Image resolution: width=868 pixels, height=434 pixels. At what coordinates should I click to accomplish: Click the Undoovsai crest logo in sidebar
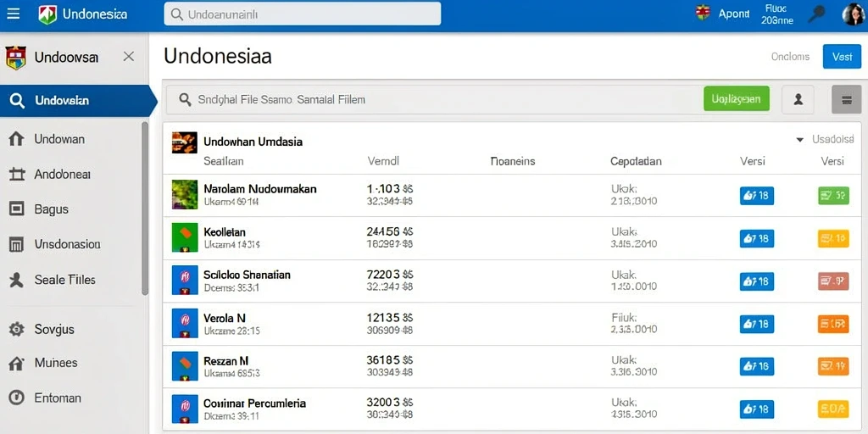coord(16,58)
